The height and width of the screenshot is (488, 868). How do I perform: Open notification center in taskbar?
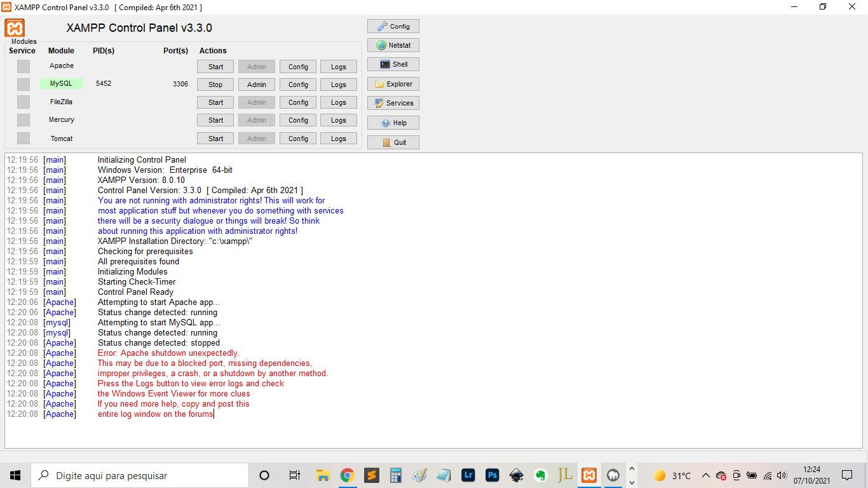coord(847,475)
